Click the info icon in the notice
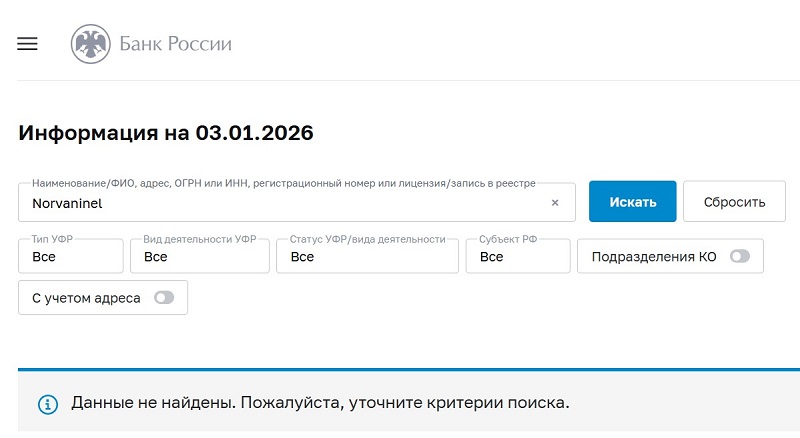This screenshot has width=800, height=438. click(47, 404)
